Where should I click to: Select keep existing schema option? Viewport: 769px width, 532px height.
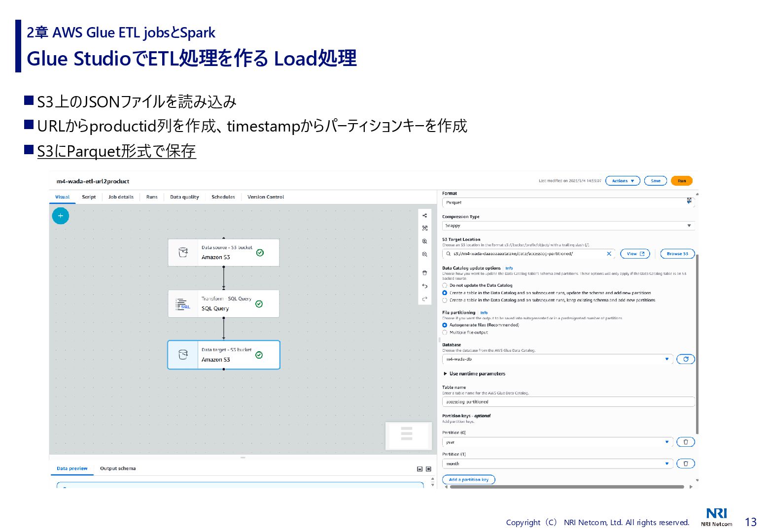[x=445, y=300]
